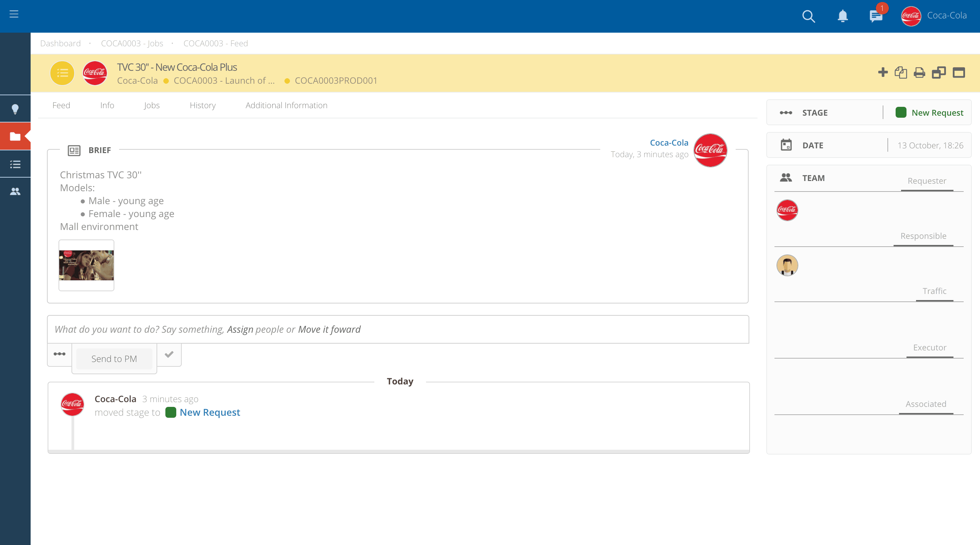Viewport: 980px width, 545px height.
Task: Open the brief image thumbnail
Action: pyautogui.click(x=86, y=265)
